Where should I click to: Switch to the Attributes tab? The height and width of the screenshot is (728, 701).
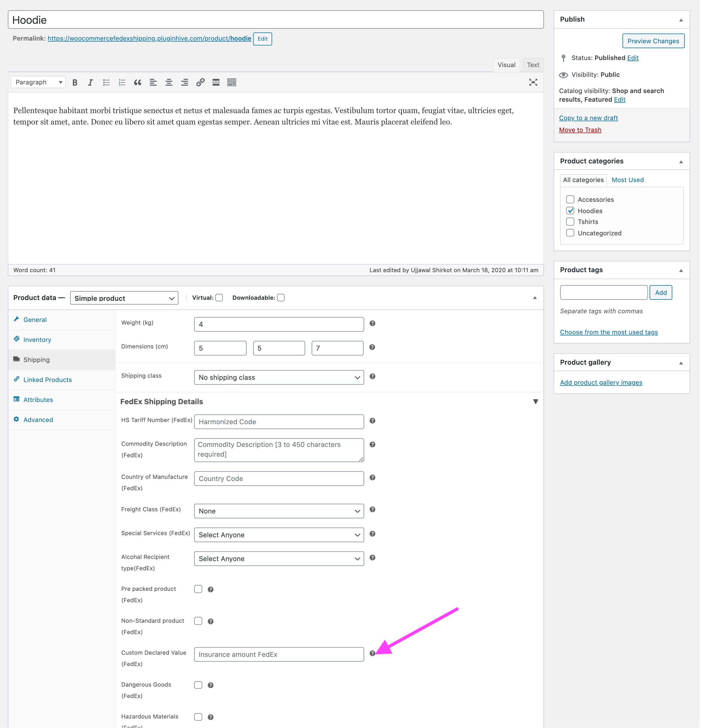click(x=37, y=399)
